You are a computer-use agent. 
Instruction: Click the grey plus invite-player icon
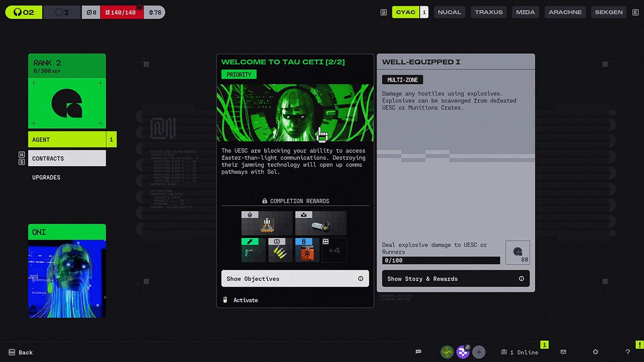(478, 352)
